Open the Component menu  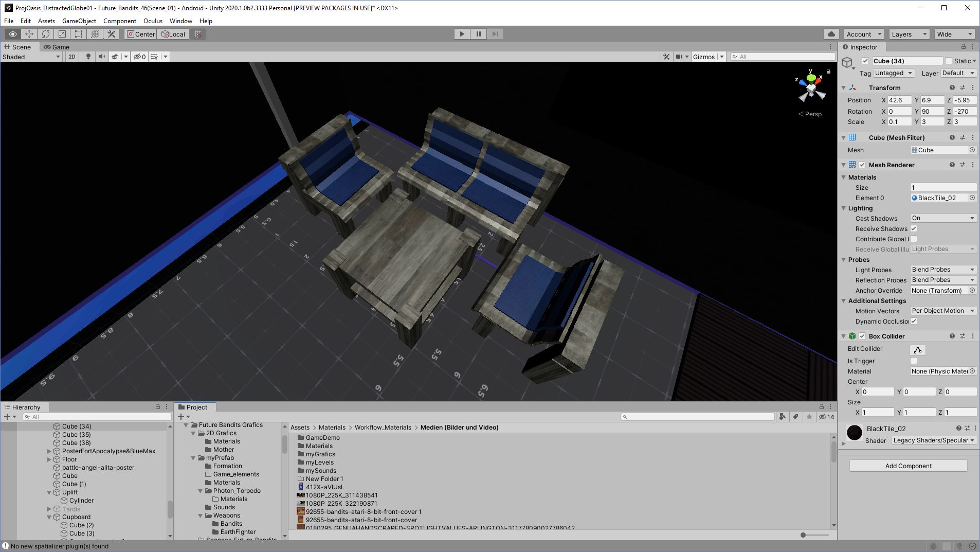[120, 21]
